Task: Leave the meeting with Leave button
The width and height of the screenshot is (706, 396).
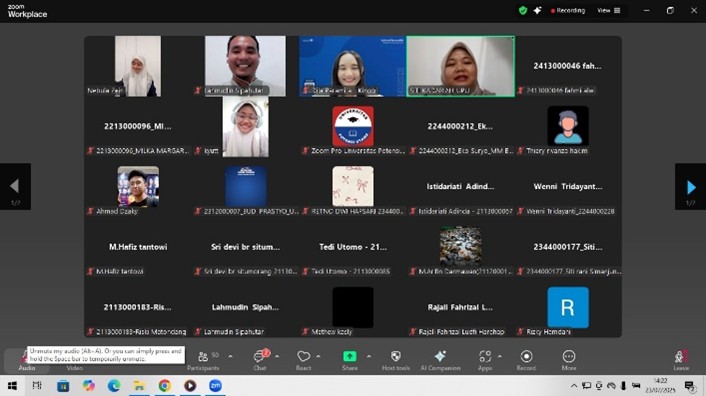Action: click(x=681, y=360)
